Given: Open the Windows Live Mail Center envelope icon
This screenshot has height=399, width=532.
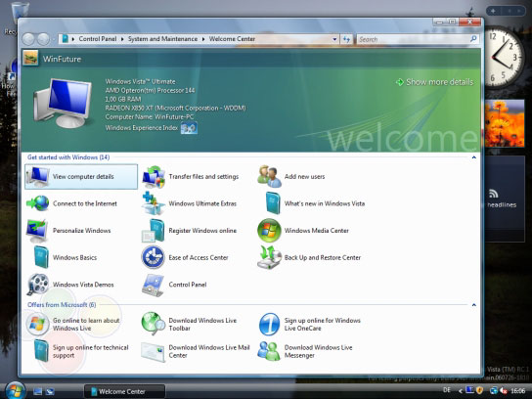Looking at the screenshot, I should tap(154, 352).
